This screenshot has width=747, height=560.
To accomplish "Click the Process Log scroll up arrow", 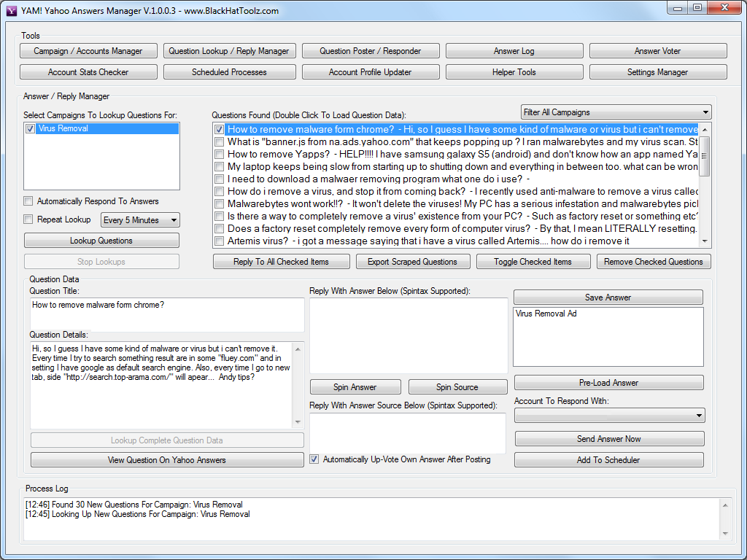I will [x=724, y=505].
